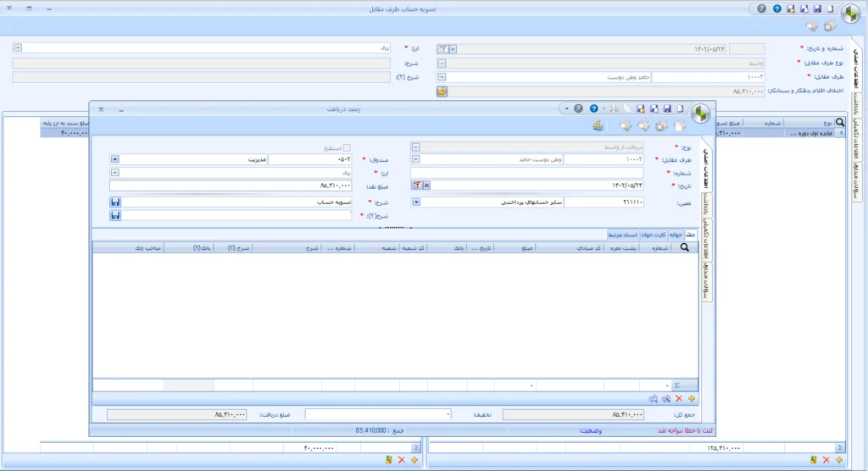This screenshot has height=471, width=868.
Task: Click search magnifier in main window grid
Action: click(840, 123)
